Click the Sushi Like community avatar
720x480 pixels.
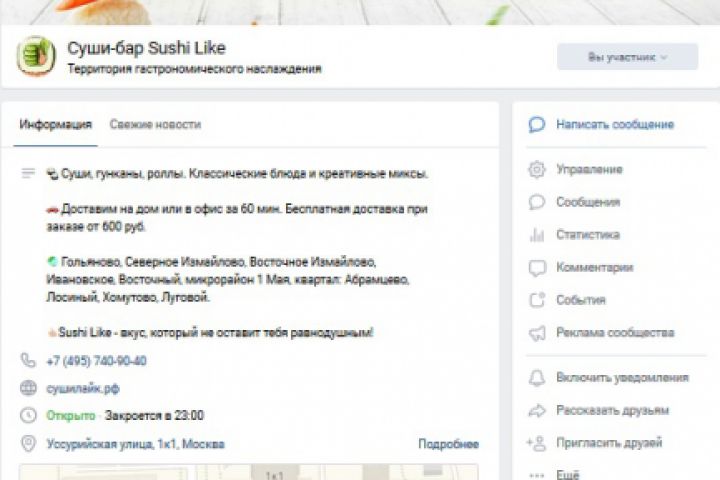(x=36, y=56)
